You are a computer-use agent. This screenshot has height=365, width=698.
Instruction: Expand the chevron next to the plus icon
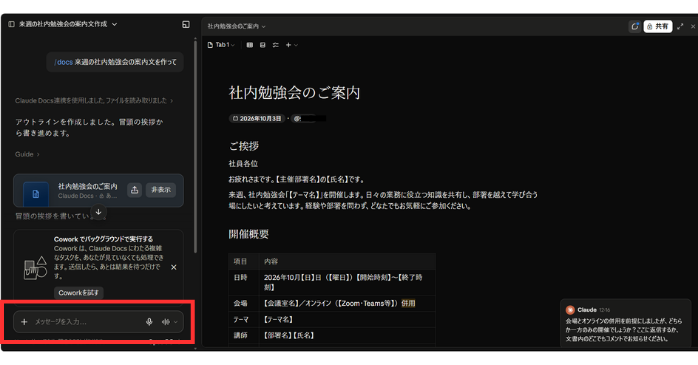tap(296, 45)
